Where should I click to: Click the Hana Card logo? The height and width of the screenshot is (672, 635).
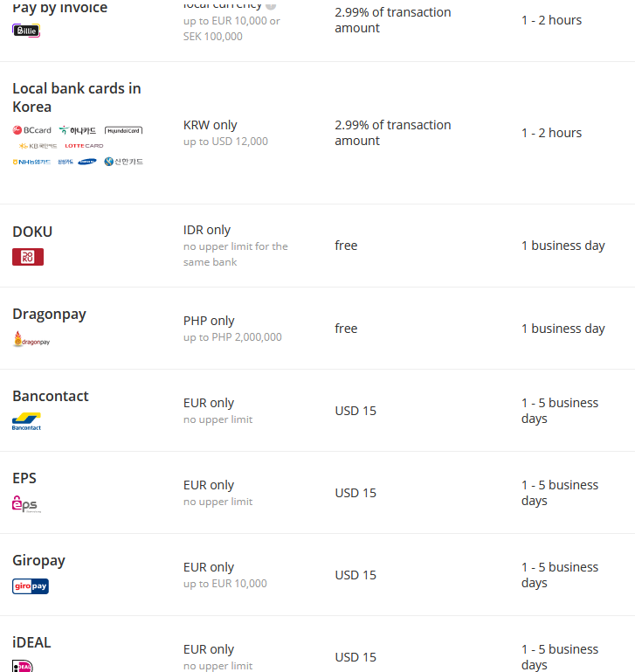coord(78,130)
